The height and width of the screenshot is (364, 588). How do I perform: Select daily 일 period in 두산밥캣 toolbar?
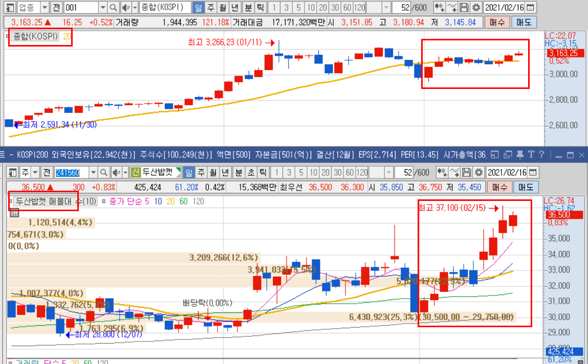coord(189,172)
